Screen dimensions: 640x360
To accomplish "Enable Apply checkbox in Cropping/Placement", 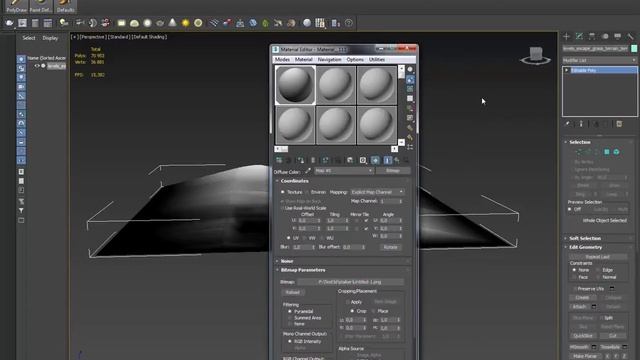I will tap(347, 302).
